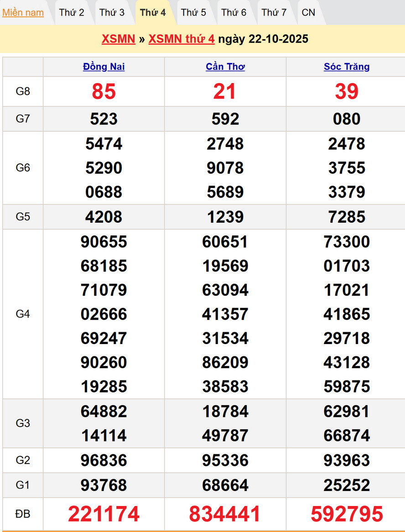Go to the Thứ 5 tab

(x=193, y=13)
